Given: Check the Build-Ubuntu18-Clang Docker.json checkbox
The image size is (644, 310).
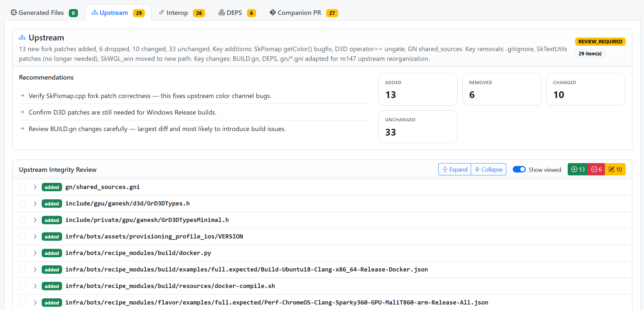Looking at the screenshot, I should tap(22, 270).
